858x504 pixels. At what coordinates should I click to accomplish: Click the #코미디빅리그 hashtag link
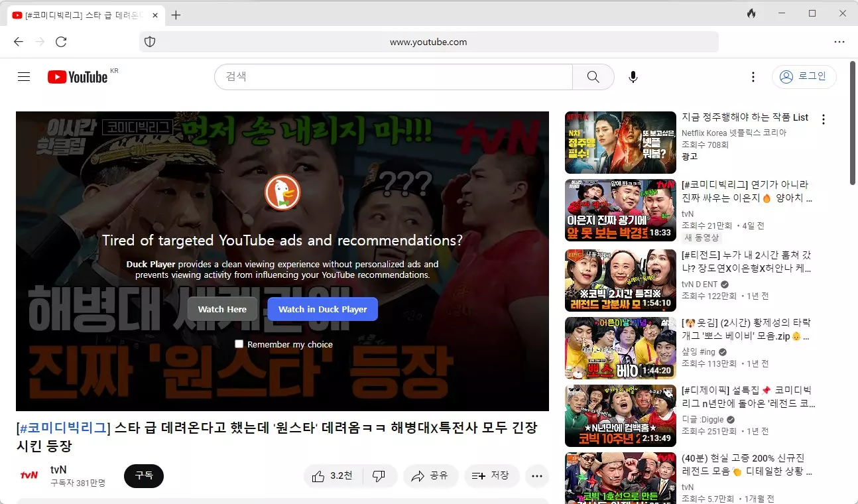pos(64,428)
